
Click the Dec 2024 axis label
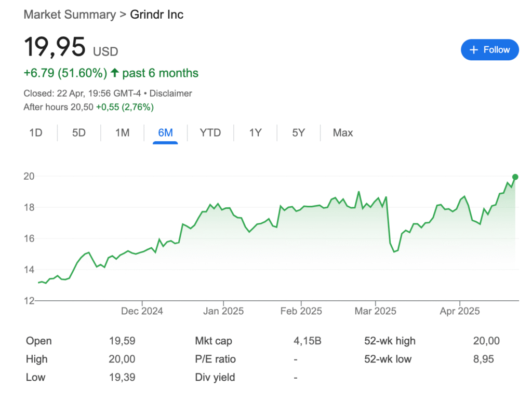point(142,311)
